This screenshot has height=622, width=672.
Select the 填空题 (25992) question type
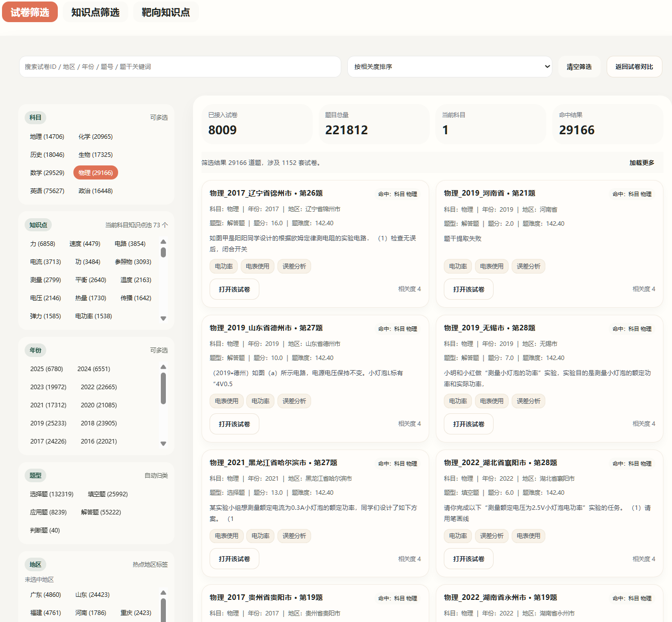point(108,494)
